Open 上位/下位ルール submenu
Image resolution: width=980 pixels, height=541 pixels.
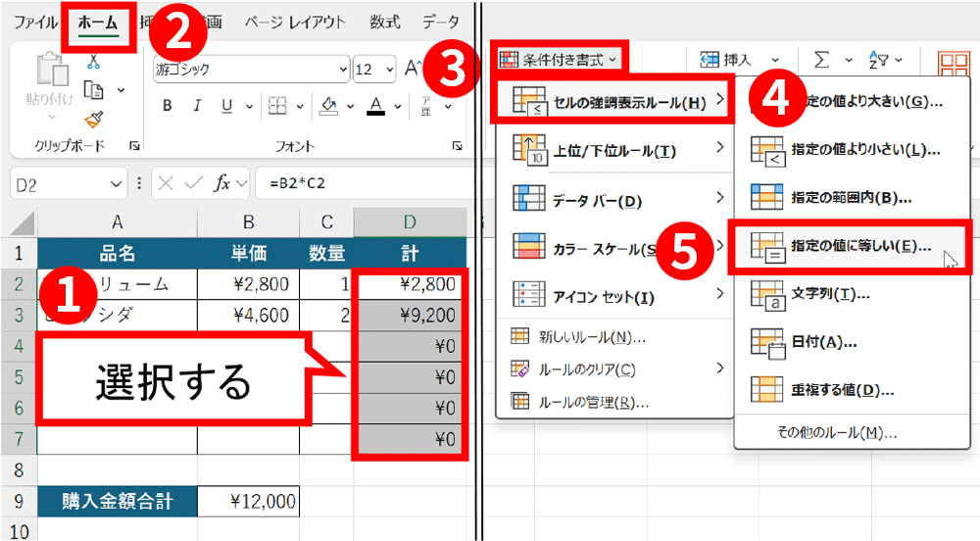tap(614, 150)
